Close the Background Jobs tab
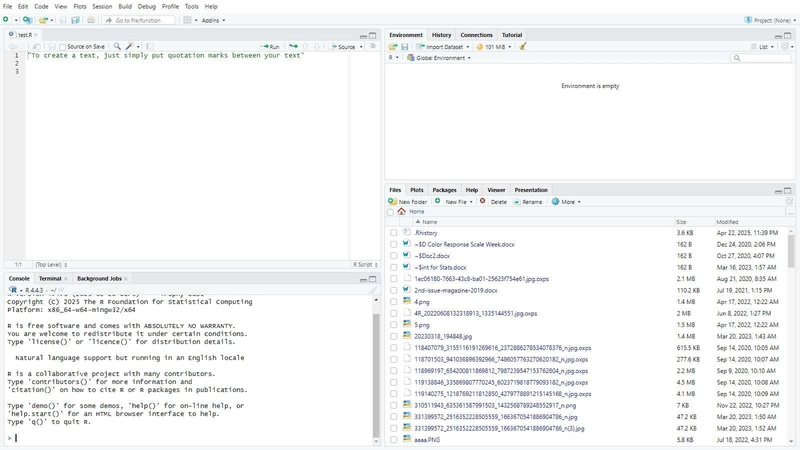Screen dimensions: 800x450 click(126, 279)
